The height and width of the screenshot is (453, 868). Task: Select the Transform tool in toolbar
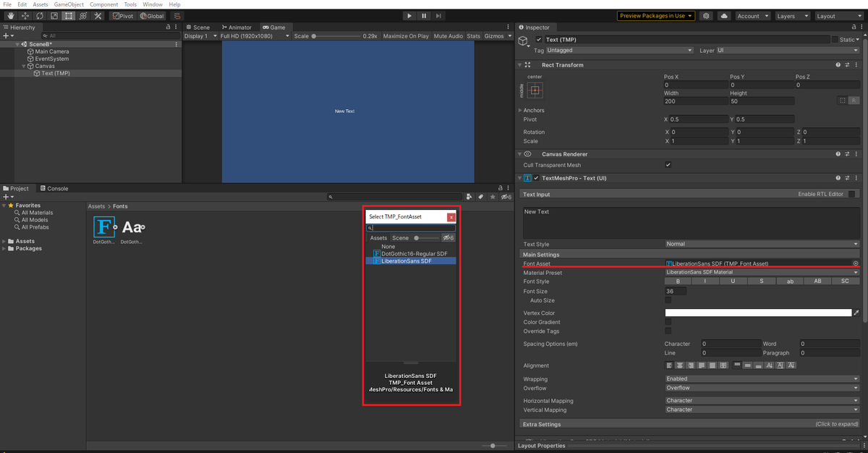pyautogui.click(x=83, y=16)
